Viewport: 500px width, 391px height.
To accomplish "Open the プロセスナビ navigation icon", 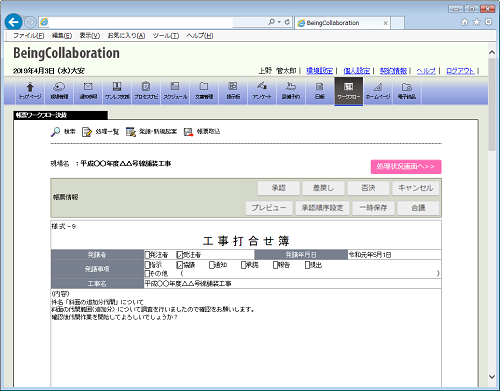I will coord(146,91).
